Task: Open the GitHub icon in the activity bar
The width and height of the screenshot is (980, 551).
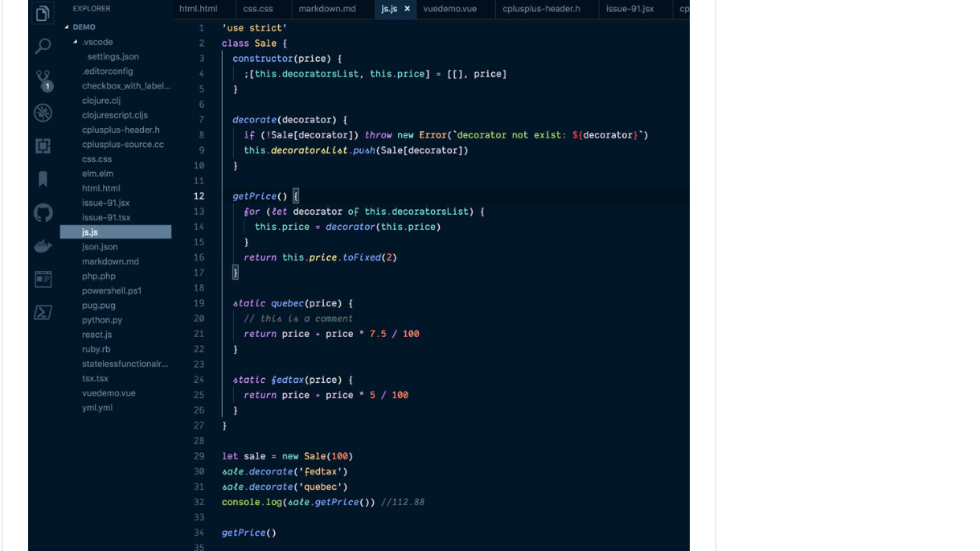Action: (x=43, y=212)
